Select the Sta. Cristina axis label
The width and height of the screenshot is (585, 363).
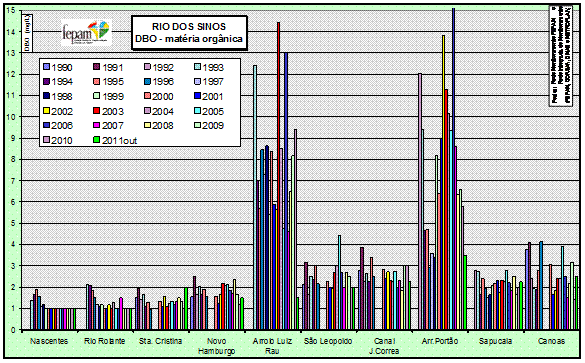pos(160,341)
